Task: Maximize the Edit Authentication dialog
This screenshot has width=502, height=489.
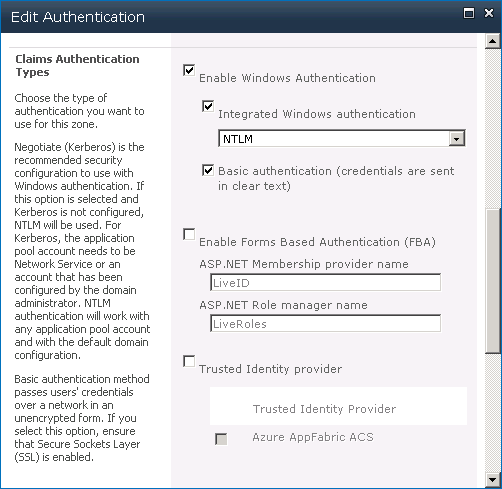Action: pyautogui.click(x=469, y=13)
